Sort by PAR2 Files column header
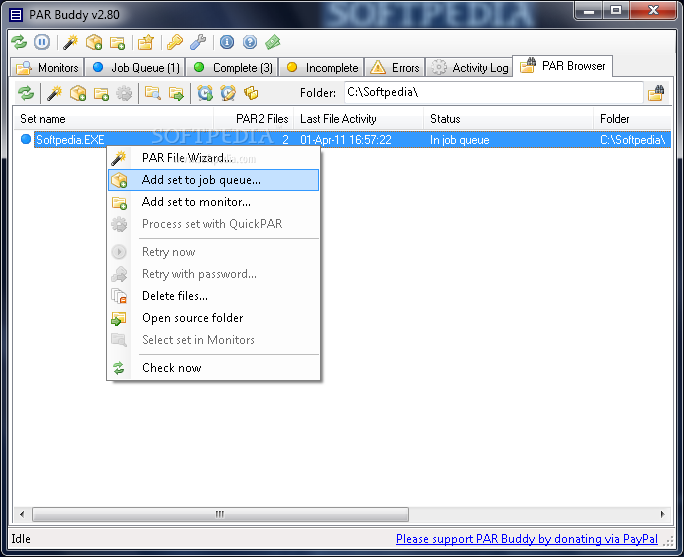 [253, 119]
